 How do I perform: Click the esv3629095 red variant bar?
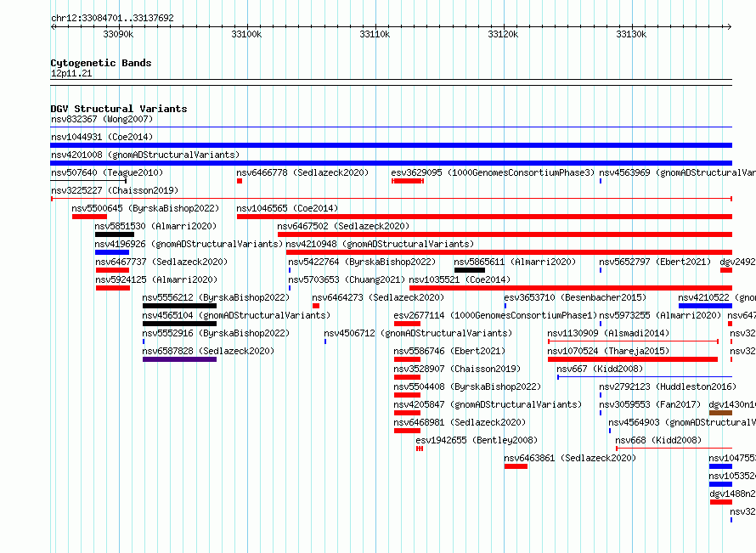408,181
